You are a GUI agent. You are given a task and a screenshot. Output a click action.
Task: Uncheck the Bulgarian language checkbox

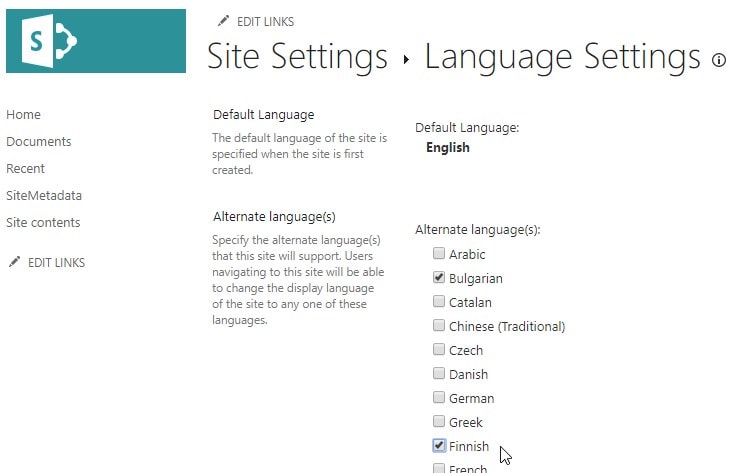click(x=439, y=278)
